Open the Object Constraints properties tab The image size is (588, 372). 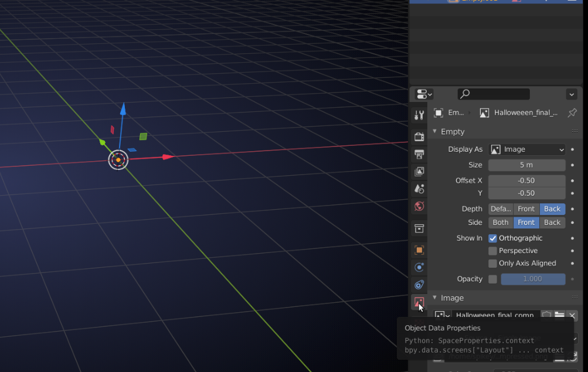(419, 285)
